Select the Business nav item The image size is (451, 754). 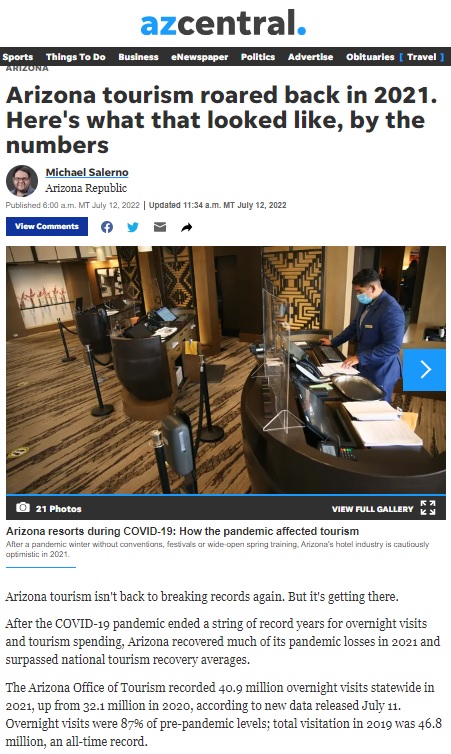click(138, 57)
